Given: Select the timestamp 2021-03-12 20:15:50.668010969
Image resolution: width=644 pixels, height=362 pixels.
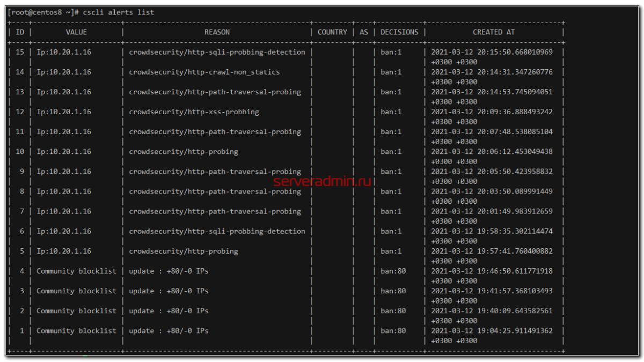Looking at the screenshot, I should (x=492, y=52).
